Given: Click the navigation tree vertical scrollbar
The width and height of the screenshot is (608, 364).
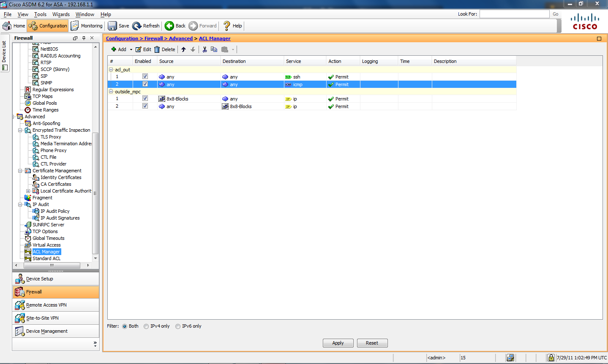Looking at the screenshot, I should (95, 194).
